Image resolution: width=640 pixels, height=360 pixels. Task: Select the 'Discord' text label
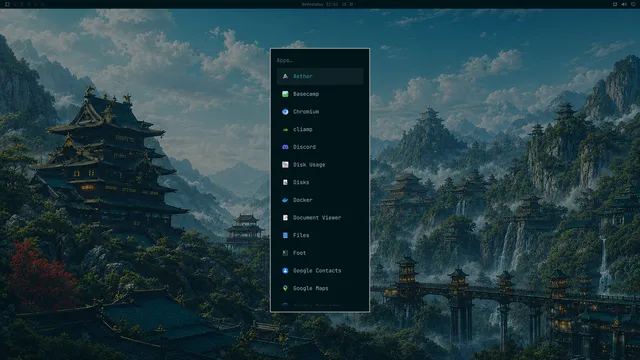click(x=304, y=147)
